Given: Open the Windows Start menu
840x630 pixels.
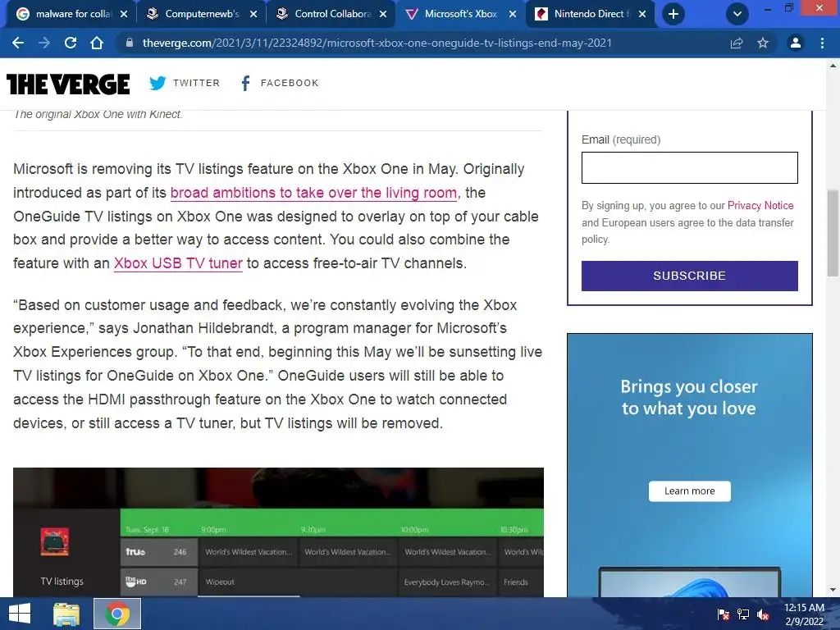Looking at the screenshot, I should 20,614.
